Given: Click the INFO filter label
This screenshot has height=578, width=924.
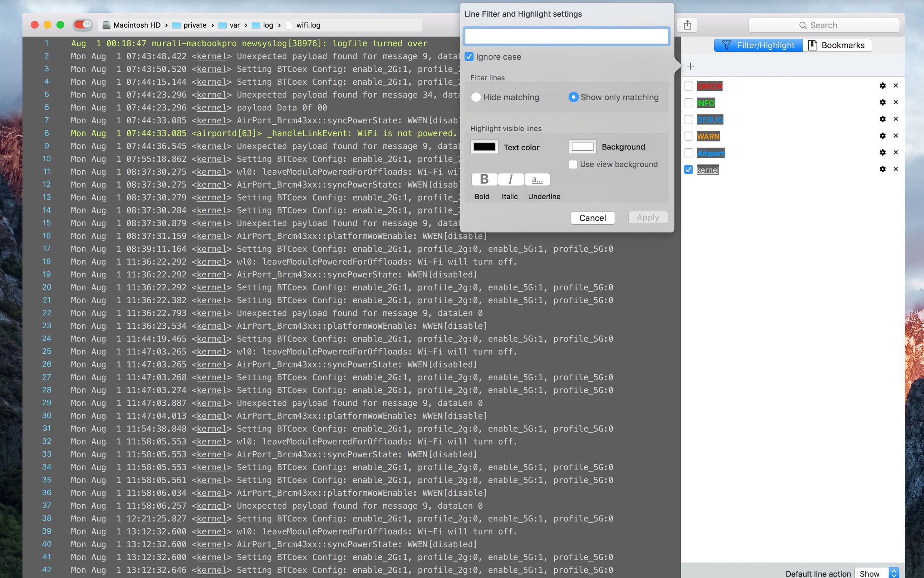Looking at the screenshot, I should pyautogui.click(x=705, y=103).
